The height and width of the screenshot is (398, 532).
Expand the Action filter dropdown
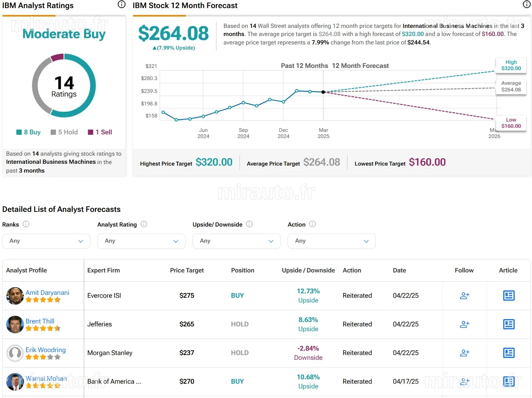pos(332,241)
